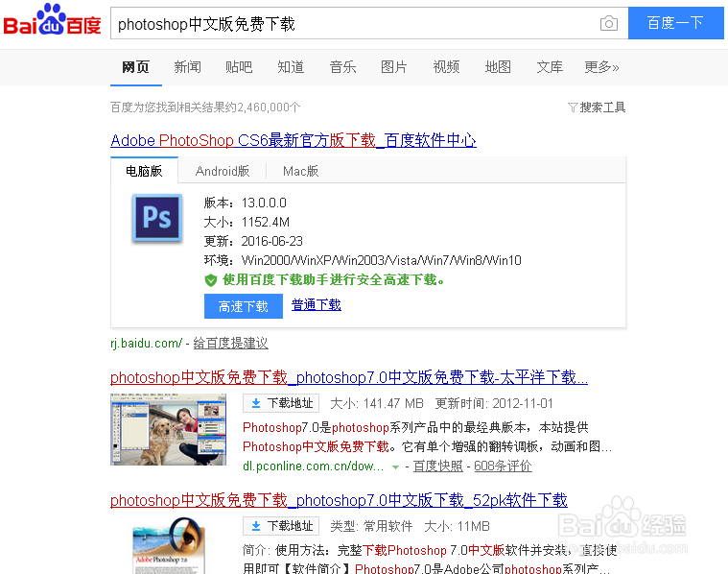
Task: Select the Mac版 tab
Action: tap(301, 171)
